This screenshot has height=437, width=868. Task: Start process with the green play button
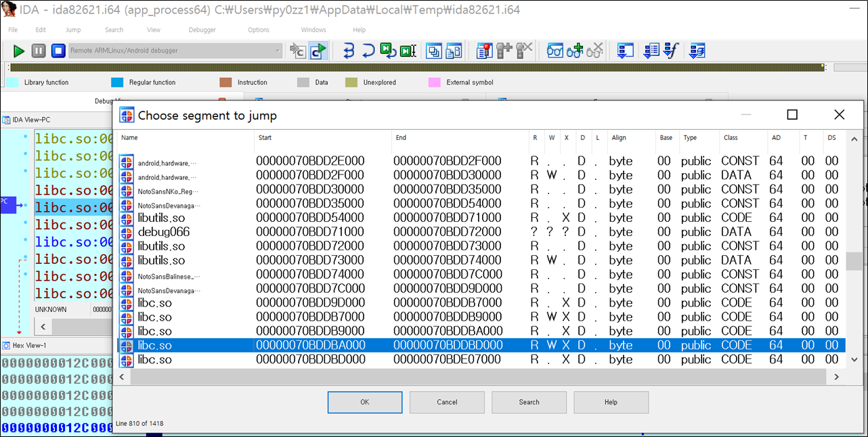point(19,51)
